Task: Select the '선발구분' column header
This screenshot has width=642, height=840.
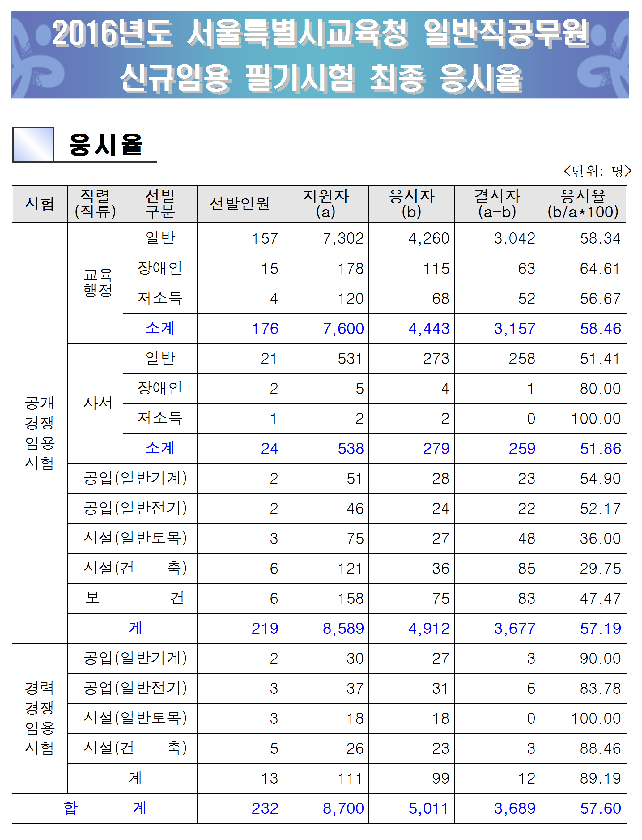Action: pos(160,204)
